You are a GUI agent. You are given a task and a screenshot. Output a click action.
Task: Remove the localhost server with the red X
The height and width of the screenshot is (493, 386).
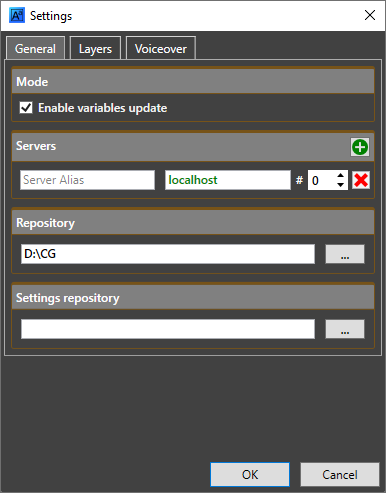(361, 180)
